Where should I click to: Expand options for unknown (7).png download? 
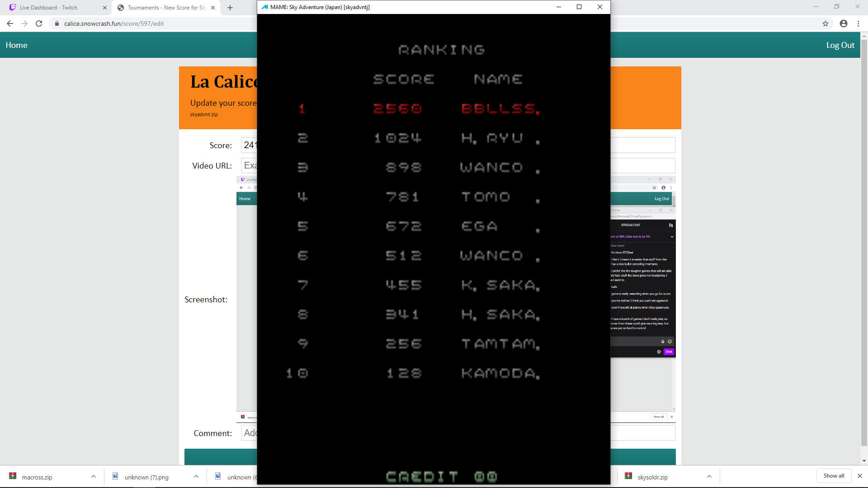196,476
